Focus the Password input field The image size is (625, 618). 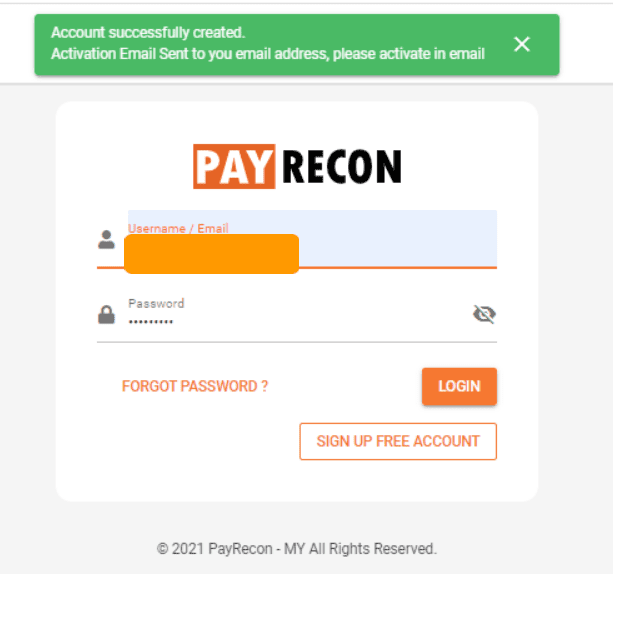(297, 315)
